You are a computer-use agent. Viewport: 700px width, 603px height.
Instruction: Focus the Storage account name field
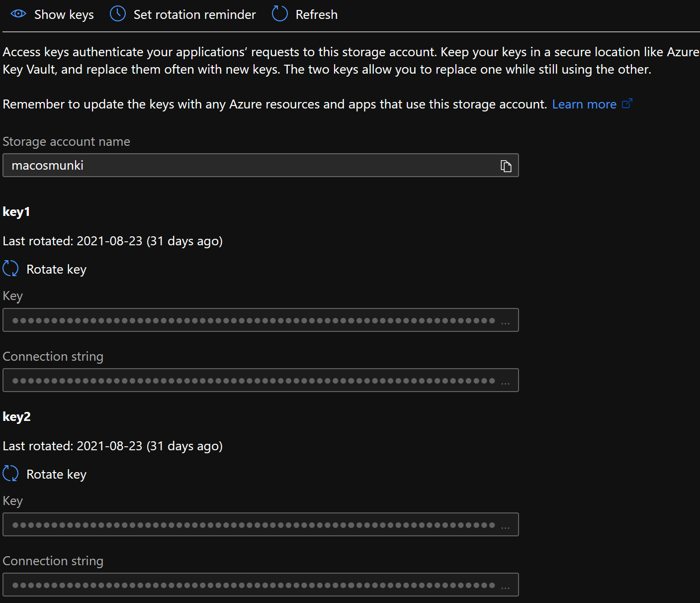pyautogui.click(x=249, y=166)
